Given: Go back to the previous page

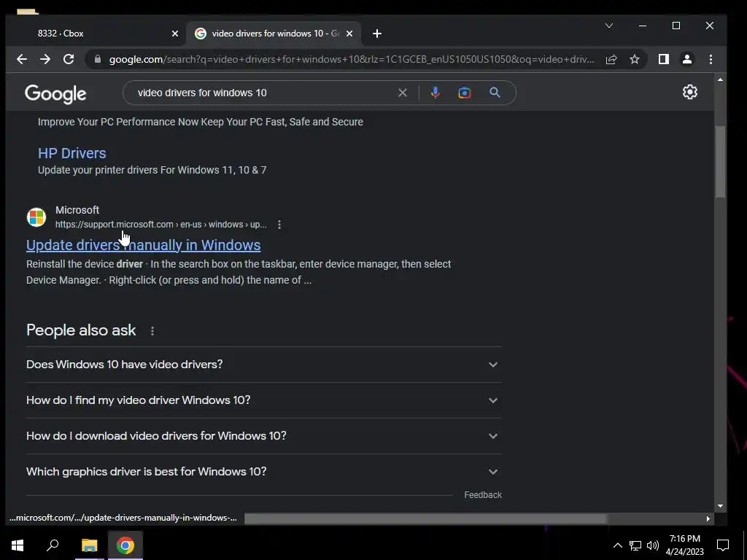Looking at the screenshot, I should tap(22, 59).
